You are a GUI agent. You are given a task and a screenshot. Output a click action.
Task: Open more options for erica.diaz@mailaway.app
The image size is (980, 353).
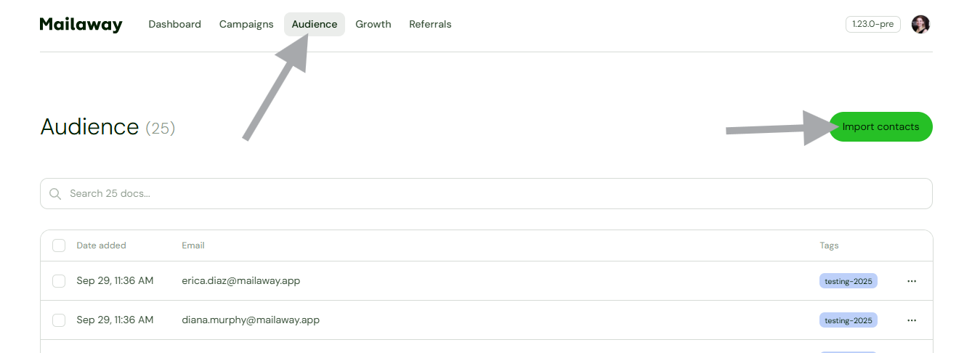pyautogui.click(x=912, y=281)
